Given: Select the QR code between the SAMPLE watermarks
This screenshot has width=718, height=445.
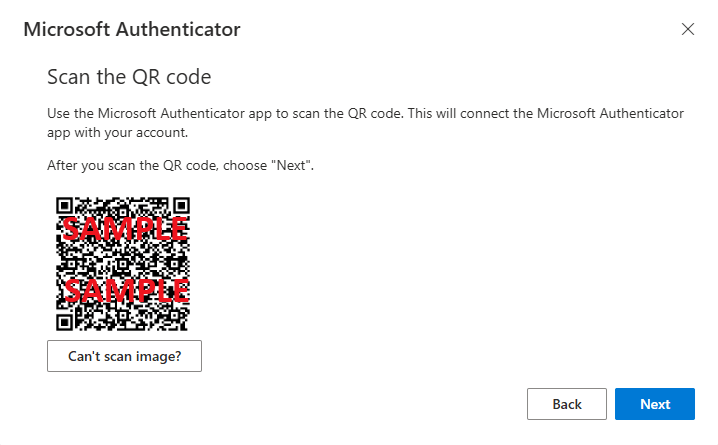Looking at the screenshot, I should 124,260.
